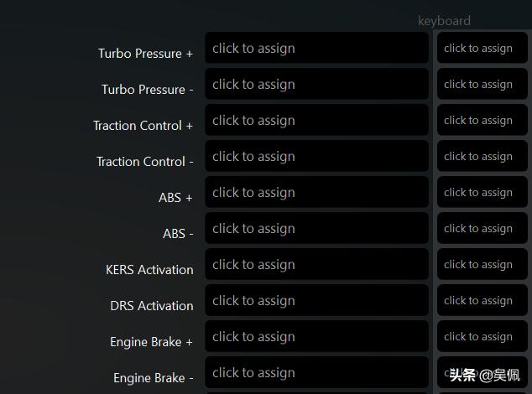
Task: Click main assign field for ABS -
Action: click(316, 229)
